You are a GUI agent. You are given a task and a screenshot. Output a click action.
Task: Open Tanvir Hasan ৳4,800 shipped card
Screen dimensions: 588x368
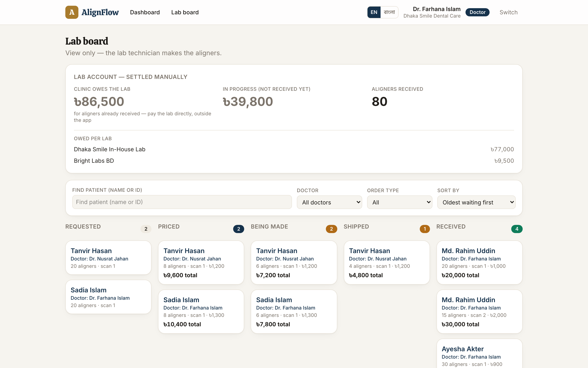click(387, 263)
